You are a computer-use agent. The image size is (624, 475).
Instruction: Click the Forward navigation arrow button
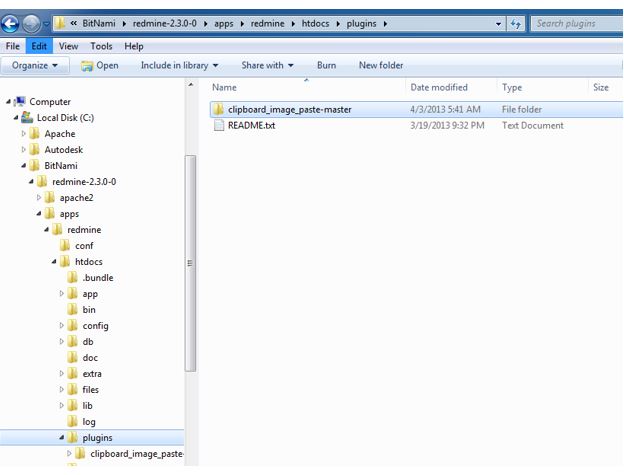click(x=31, y=24)
